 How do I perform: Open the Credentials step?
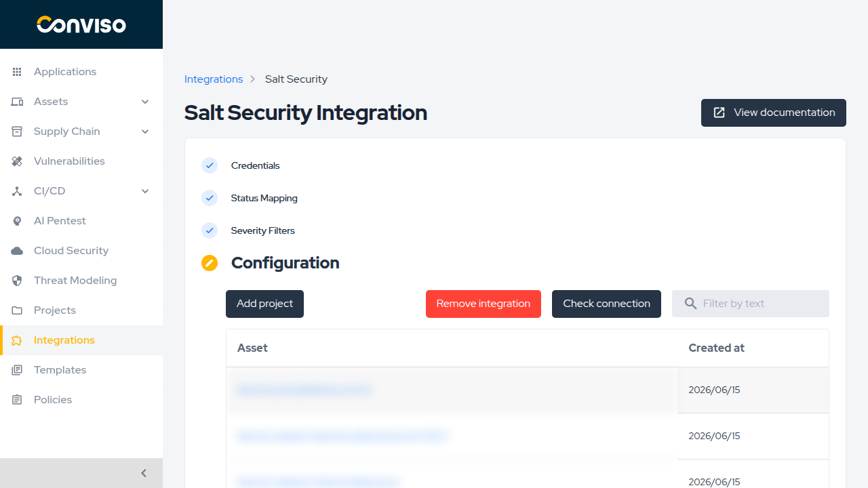click(x=255, y=165)
